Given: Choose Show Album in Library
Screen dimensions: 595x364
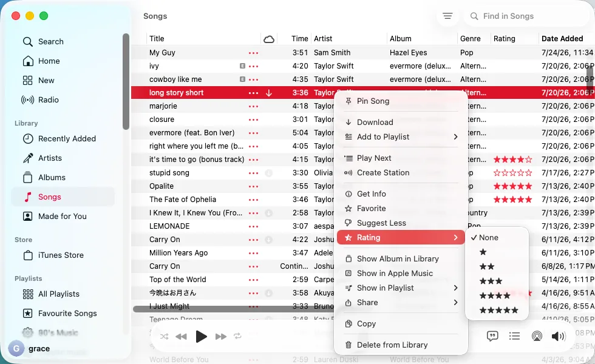Looking at the screenshot, I should click(x=401, y=259).
